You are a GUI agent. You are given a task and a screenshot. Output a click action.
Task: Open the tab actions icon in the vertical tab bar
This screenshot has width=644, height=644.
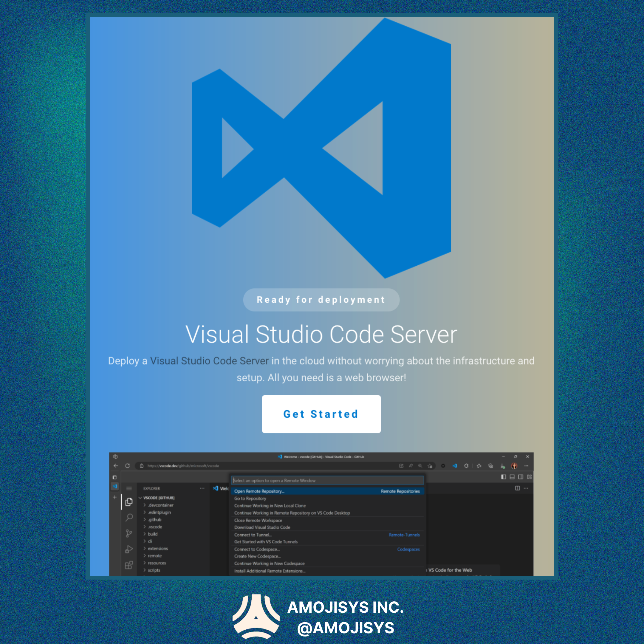(x=115, y=477)
